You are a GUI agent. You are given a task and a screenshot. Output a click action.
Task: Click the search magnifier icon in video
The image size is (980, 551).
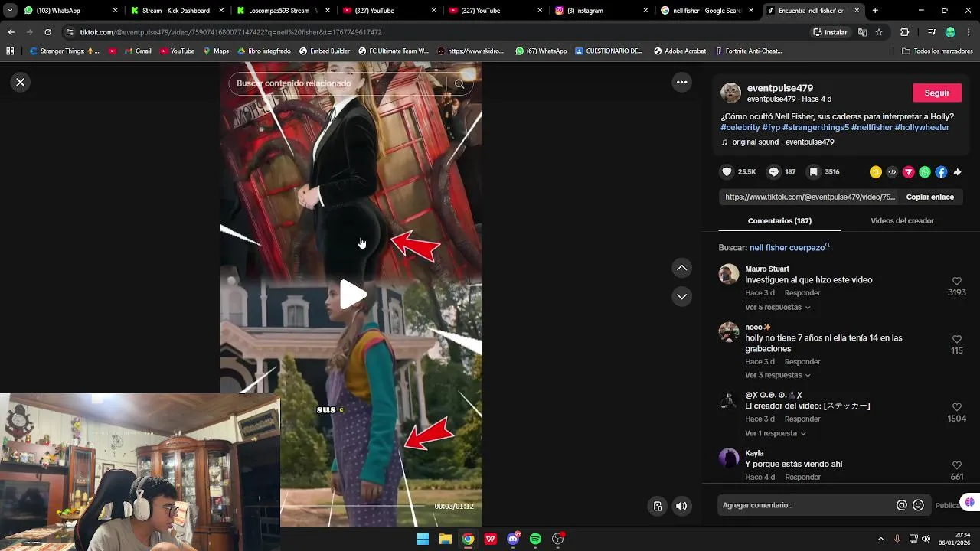click(459, 83)
